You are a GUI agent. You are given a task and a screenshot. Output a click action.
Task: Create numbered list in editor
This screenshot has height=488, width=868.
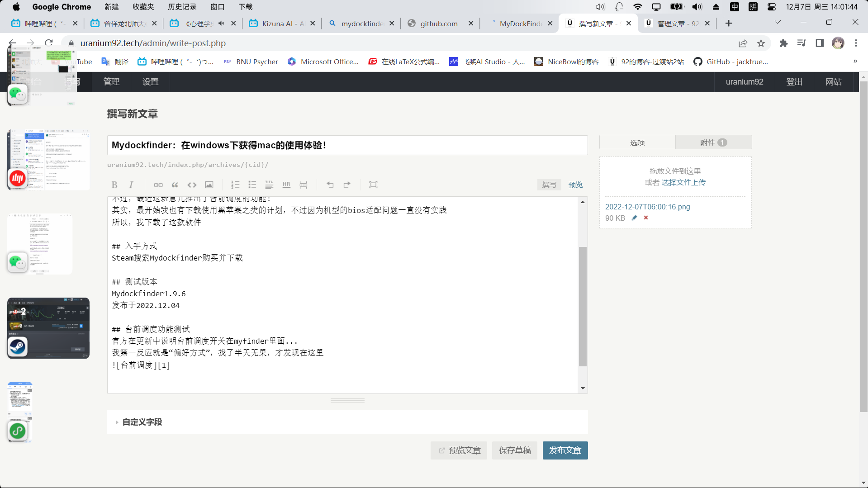coord(235,185)
